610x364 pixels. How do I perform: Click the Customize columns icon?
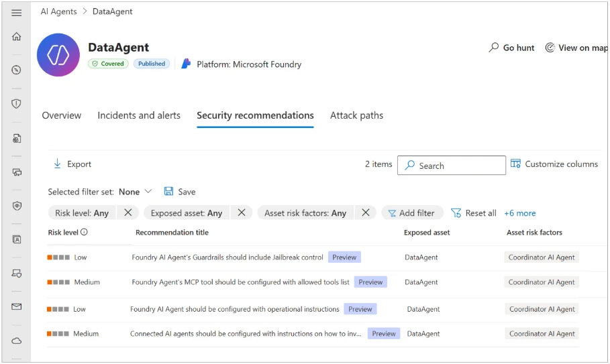tap(515, 164)
